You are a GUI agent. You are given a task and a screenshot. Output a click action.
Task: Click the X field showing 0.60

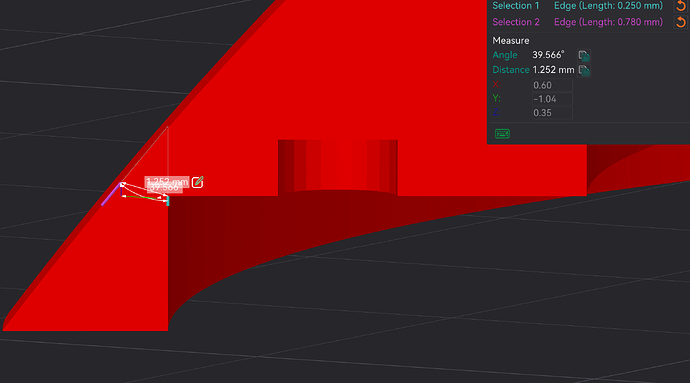coord(552,85)
